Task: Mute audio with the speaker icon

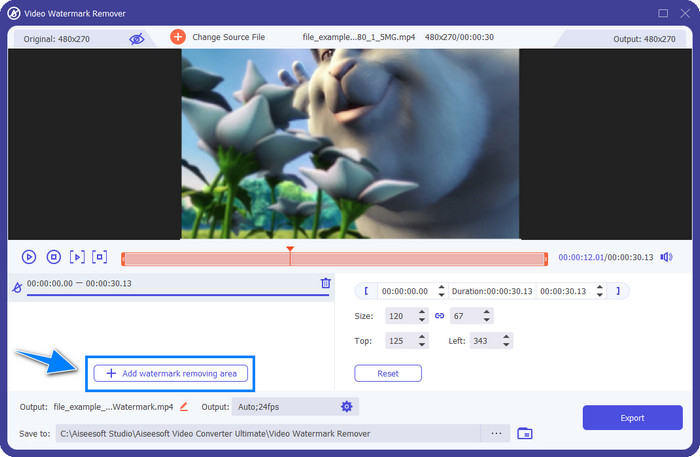Action: pyautogui.click(x=667, y=257)
